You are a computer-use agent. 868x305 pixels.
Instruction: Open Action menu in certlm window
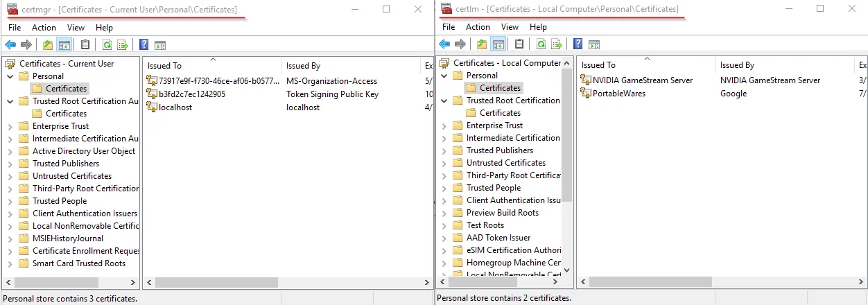point(478,27)
